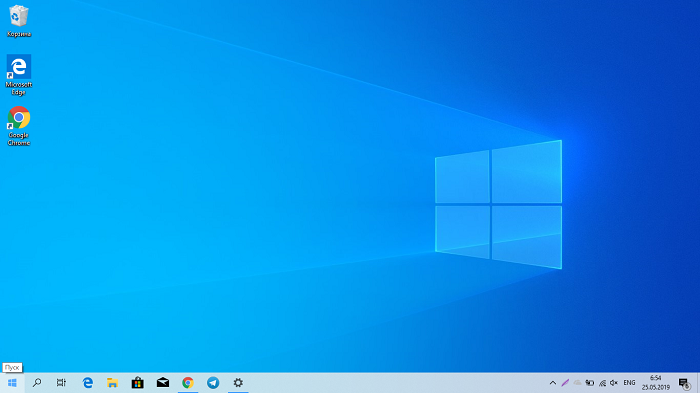Open File Explorer from the taskbar
The height and width of the screenshot is (393, 700).
tap(112, 383)
